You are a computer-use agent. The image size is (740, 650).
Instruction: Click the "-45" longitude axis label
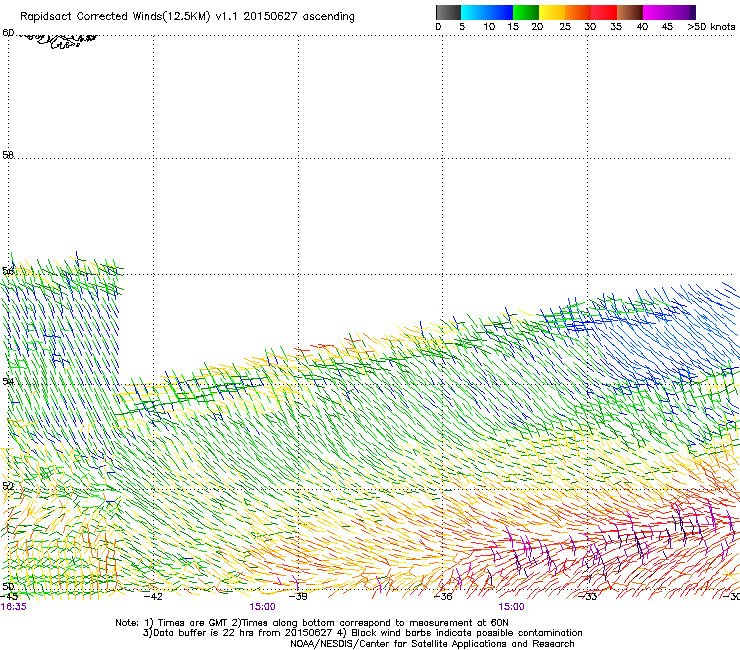point(9,596)
